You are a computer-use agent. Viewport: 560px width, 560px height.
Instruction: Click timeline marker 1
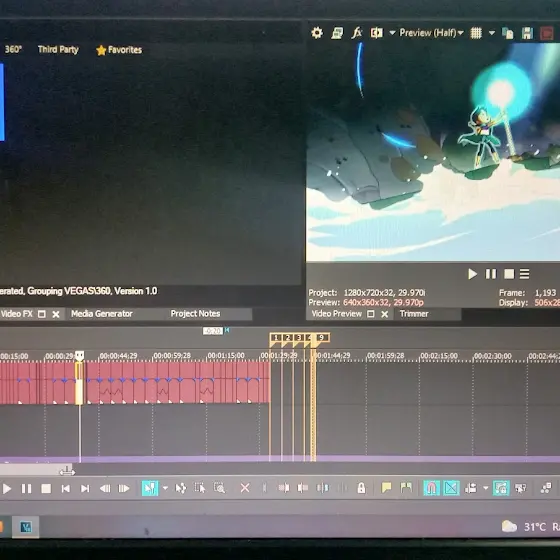275,338
